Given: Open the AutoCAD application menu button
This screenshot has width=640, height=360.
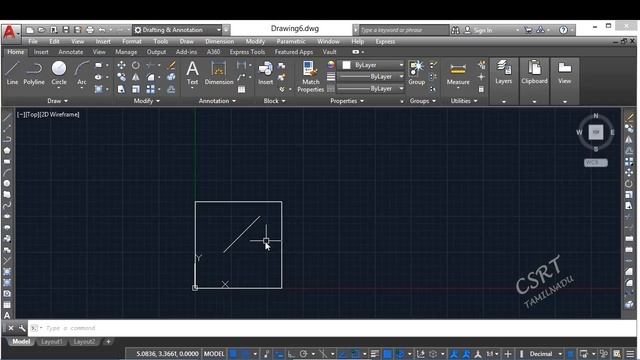Looking at the screenshot, I should pyautogui.click(x=11, y=32).
